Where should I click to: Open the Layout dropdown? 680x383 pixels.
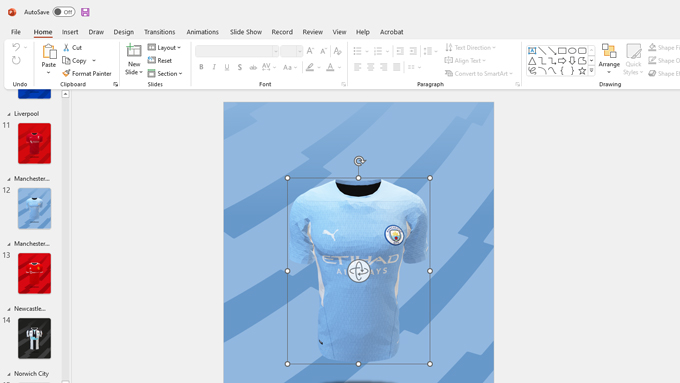pyautogui.click(x=164, y=47)
